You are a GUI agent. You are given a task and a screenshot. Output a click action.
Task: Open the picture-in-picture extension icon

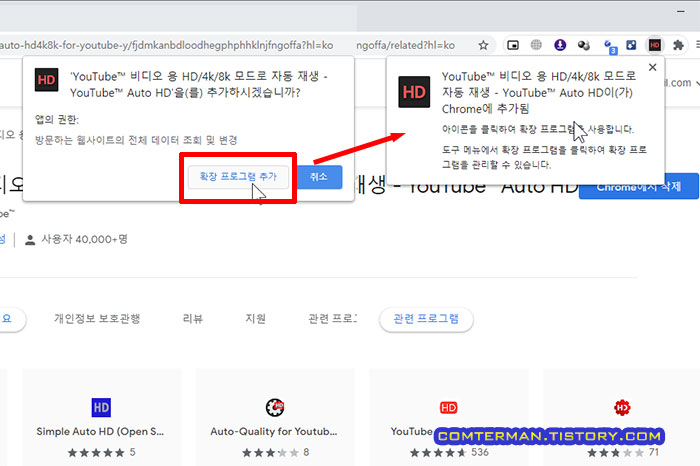click(x=513, y=45)
